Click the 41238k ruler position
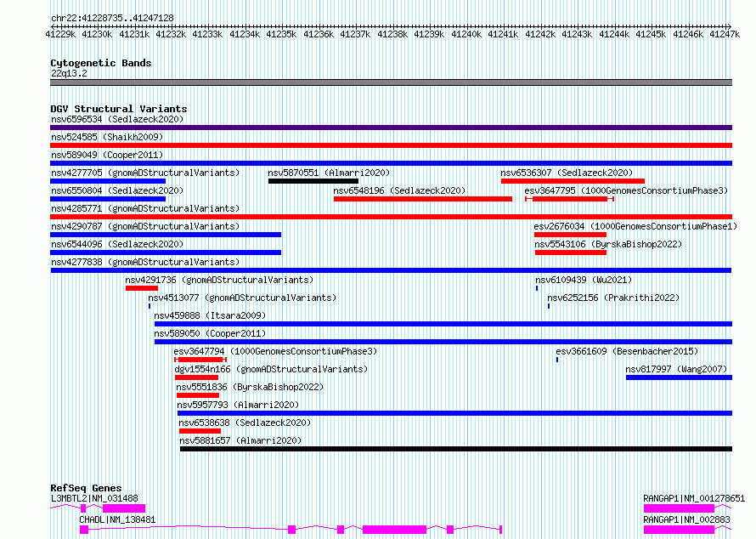Image resolution: width=756 pixels, height=539 pixels. [392, 34]
